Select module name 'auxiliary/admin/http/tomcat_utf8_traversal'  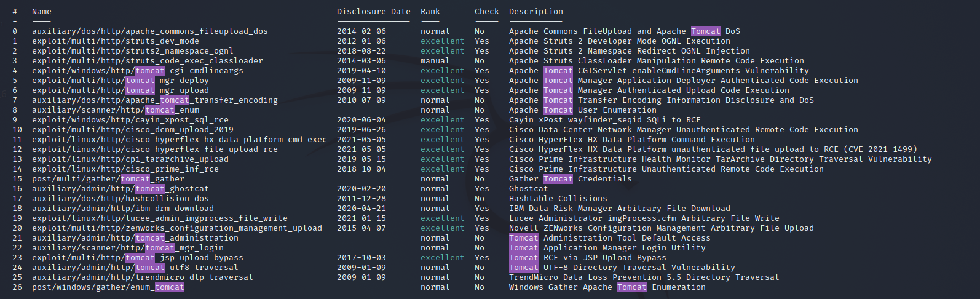[135, 268]
